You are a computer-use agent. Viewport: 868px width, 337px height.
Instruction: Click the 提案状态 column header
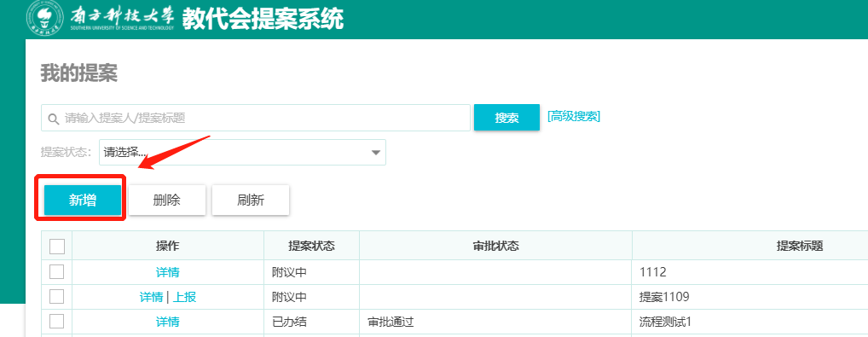[312, 246]
